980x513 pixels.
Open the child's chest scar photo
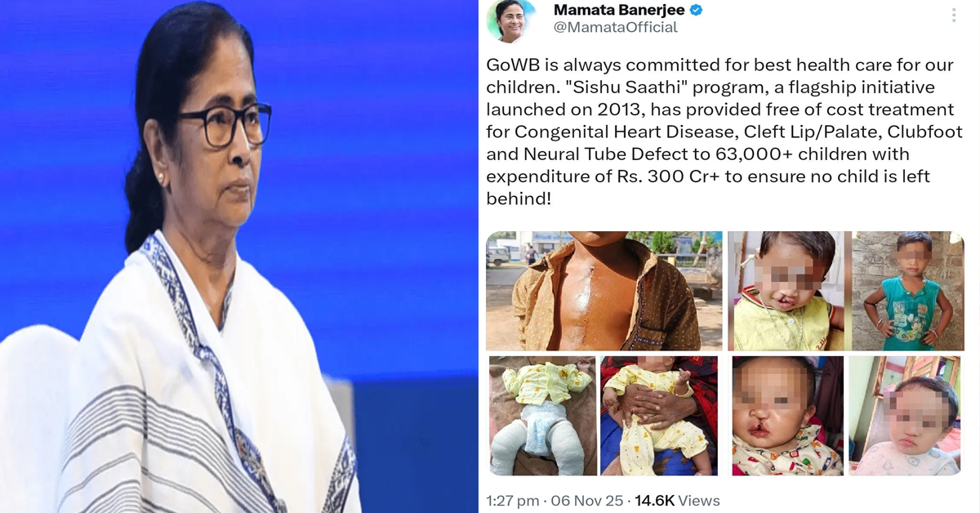(604, 291)
